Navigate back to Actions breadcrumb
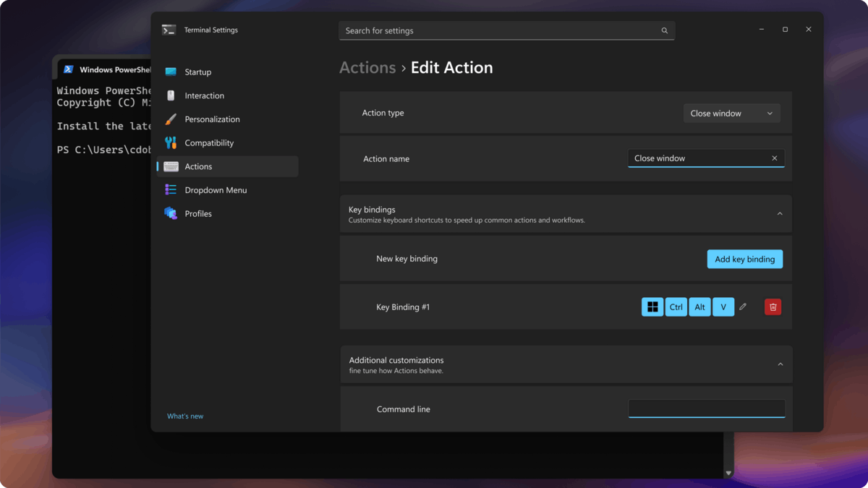This screenshot has height=488, width=868. pos(367,67)
